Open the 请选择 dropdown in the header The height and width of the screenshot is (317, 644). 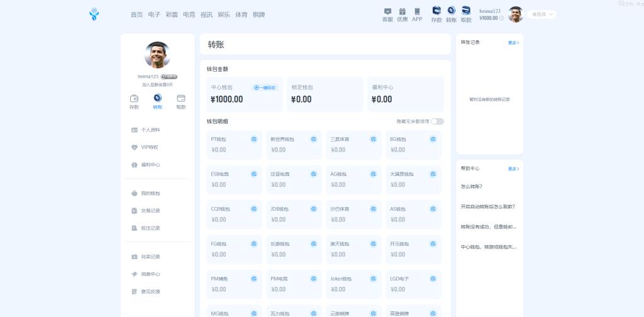coord(542,14)
